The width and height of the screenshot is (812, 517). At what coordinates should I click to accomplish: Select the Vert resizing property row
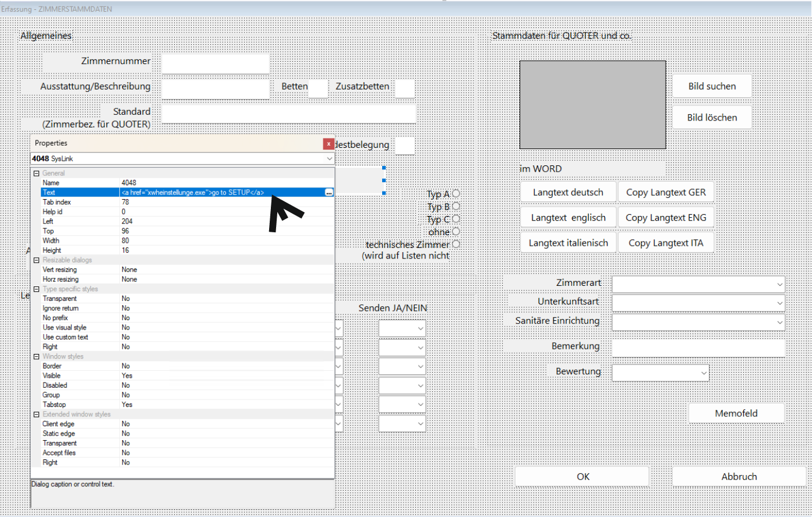(x=183, y=270)
